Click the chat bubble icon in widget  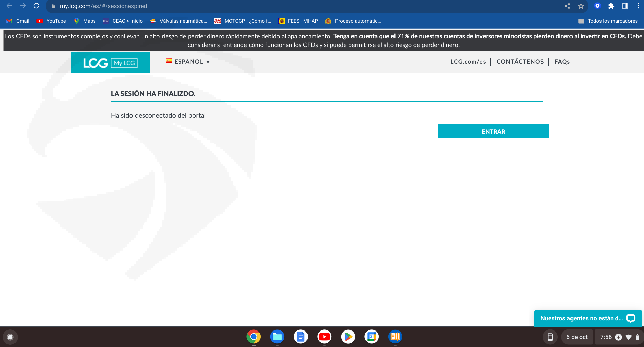(631, 318)
